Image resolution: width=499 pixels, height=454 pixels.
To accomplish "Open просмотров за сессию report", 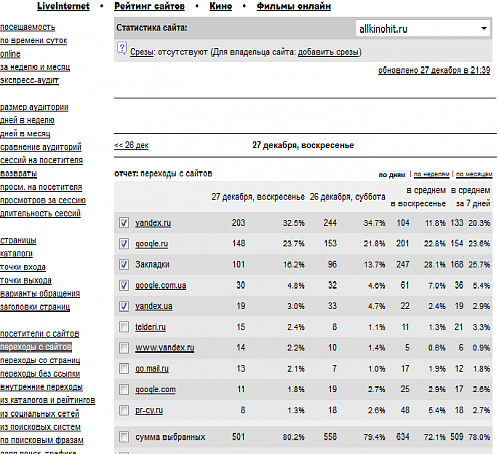I will (43, 200).
